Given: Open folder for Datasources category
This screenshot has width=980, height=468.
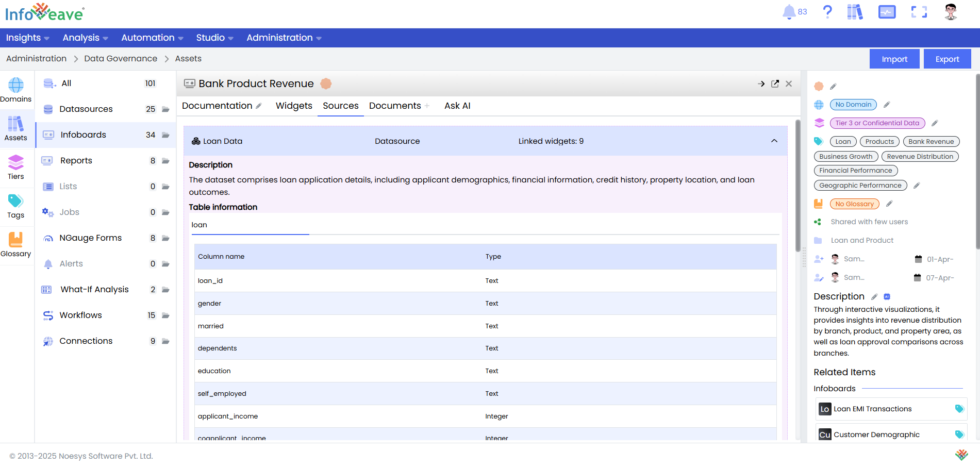Looking at the screenshot, I should click(165, 109).
